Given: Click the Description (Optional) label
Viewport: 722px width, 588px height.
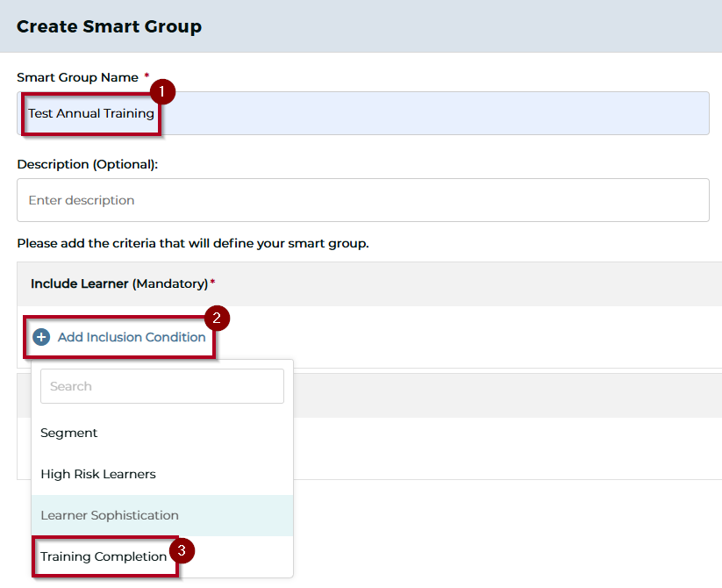Looking at the screenshot, I should tap(87, 164).
